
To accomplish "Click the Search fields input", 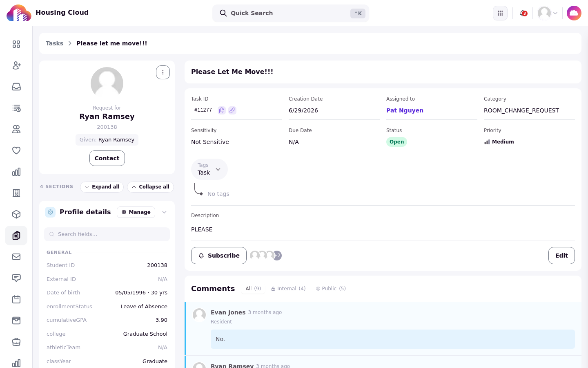I will pos(107,234).
